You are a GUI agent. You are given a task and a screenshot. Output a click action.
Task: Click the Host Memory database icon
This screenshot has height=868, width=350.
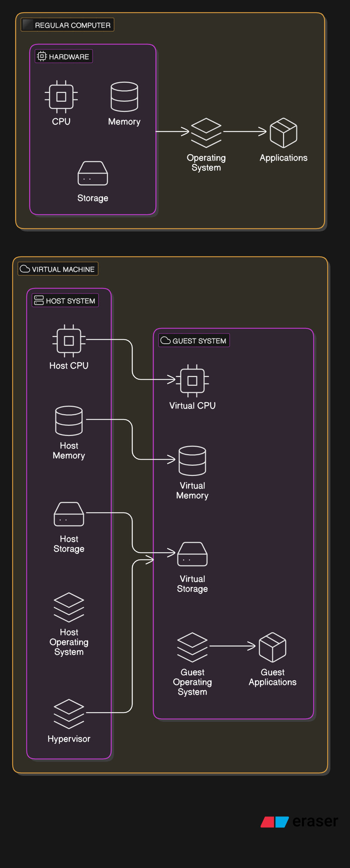pyautogui.click(x=69, y=421)
